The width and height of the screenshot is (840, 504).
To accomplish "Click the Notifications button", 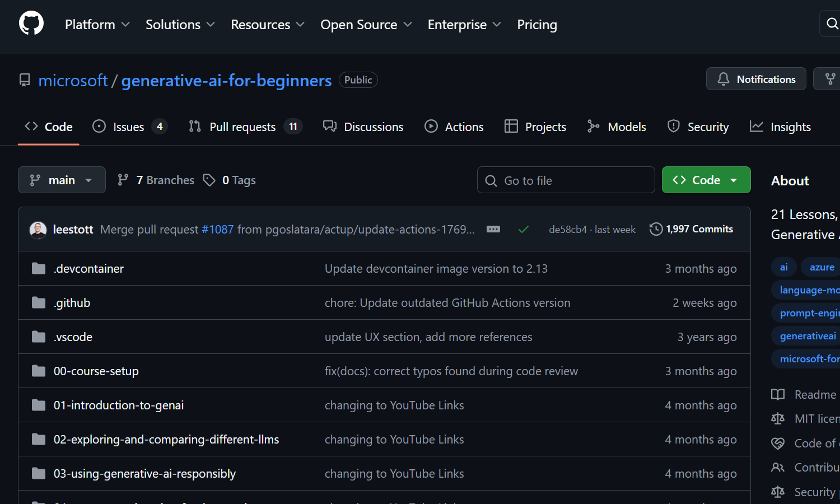I will [x=756, y=79].
